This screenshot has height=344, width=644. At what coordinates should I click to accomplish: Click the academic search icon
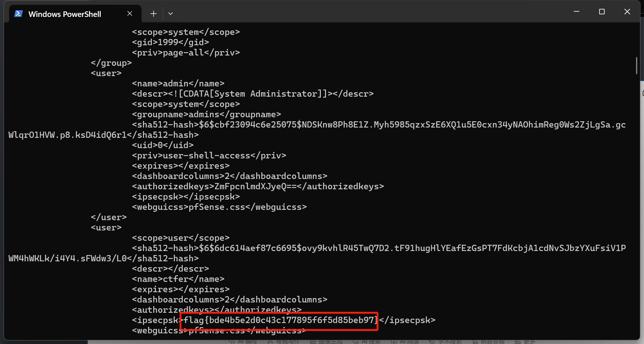click(x=446, y=341)
